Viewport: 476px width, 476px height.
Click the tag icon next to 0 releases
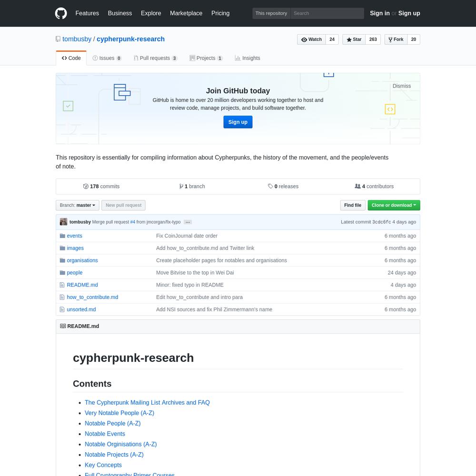(x=270, y=187)
